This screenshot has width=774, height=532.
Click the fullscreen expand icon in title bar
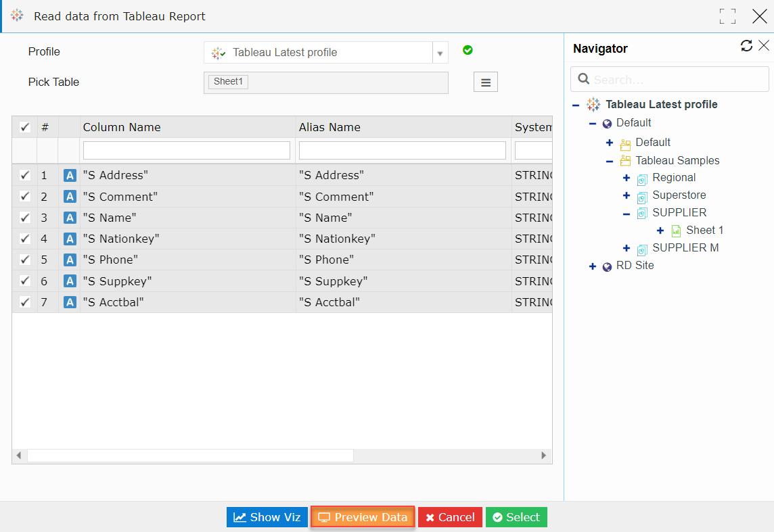[727, 16]
